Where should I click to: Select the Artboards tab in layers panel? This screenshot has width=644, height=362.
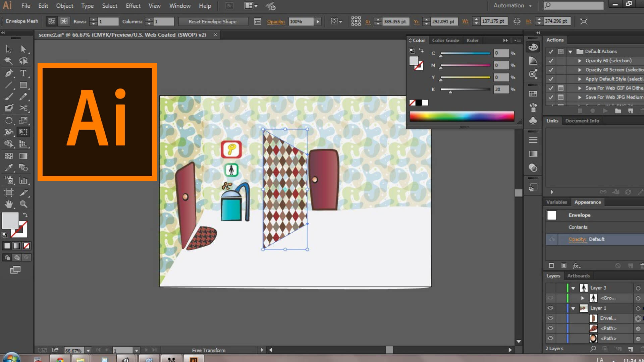click(x=579, y=276)
